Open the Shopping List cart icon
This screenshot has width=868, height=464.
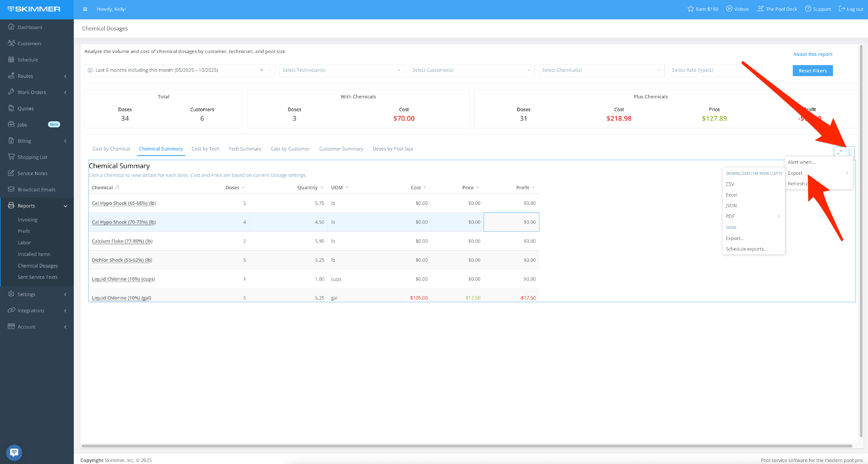pyautogui.click(x=11, y=157)
